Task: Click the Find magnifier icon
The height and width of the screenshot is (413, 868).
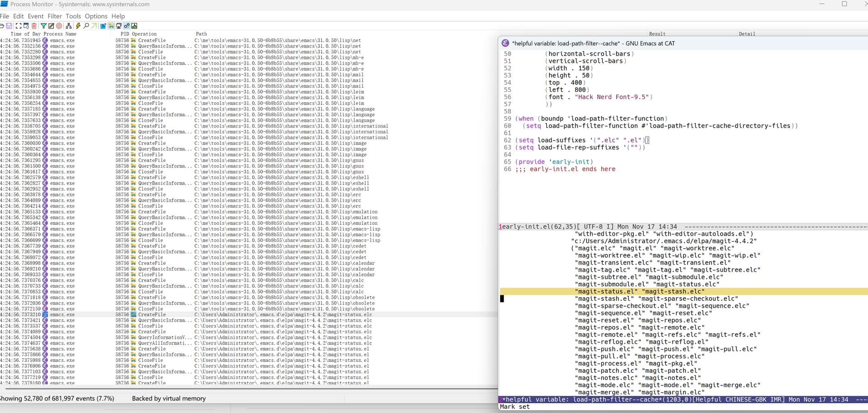Action: 86,26
